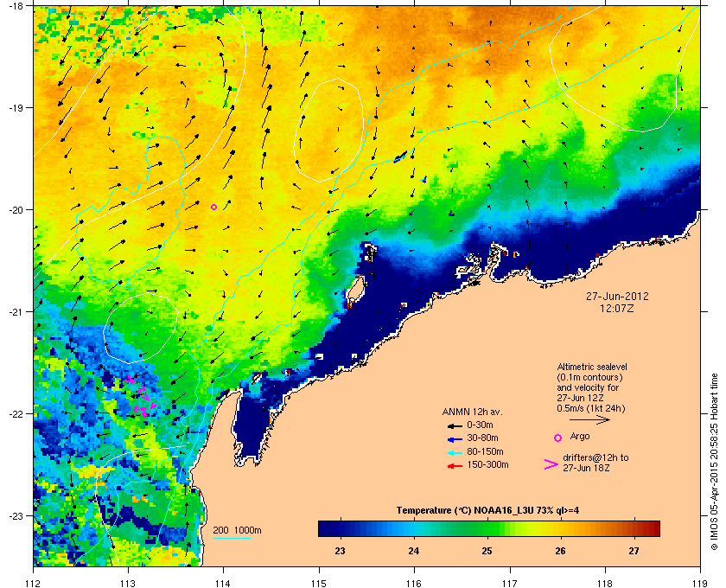The image size is (726, 588).
Task: Click the time label 12:07Z
Action: point(617,308)
